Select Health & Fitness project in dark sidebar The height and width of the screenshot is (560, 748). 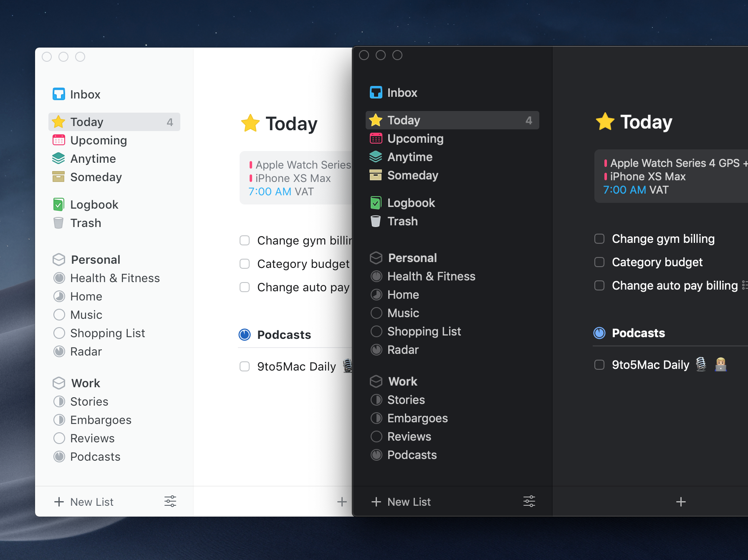tap(431, 276)
